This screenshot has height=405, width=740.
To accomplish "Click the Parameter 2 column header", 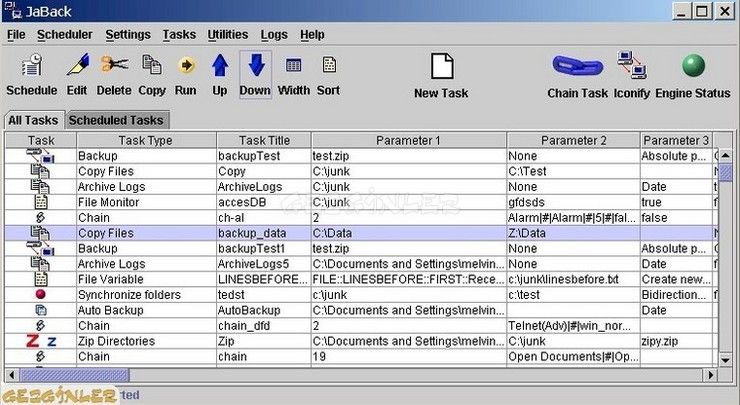I will point(573,140).
